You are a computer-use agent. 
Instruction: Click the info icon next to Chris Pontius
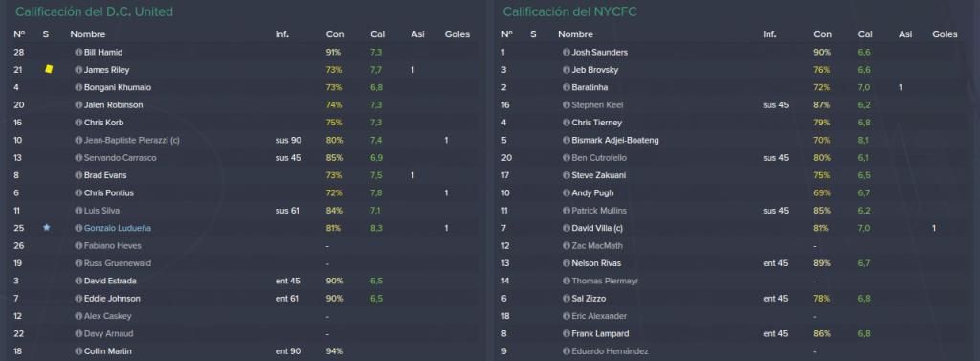[78, 193]
